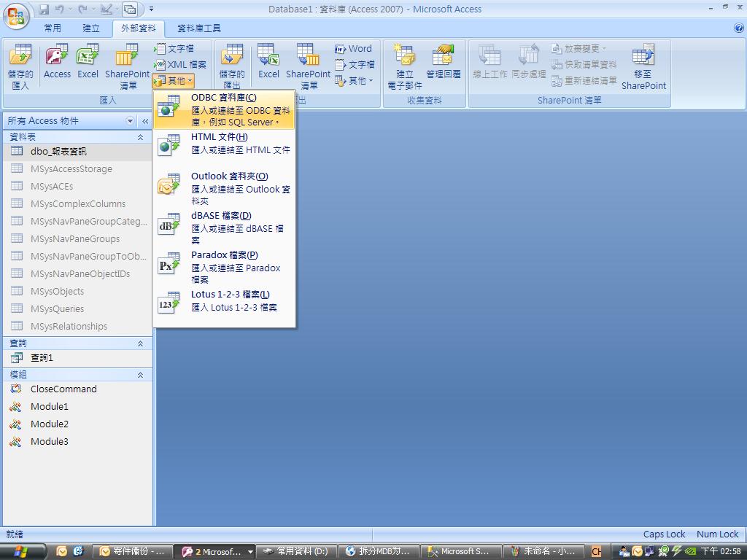Select Module3 in navigation pane
Screen dimensions: 747x560
(77, 441)
